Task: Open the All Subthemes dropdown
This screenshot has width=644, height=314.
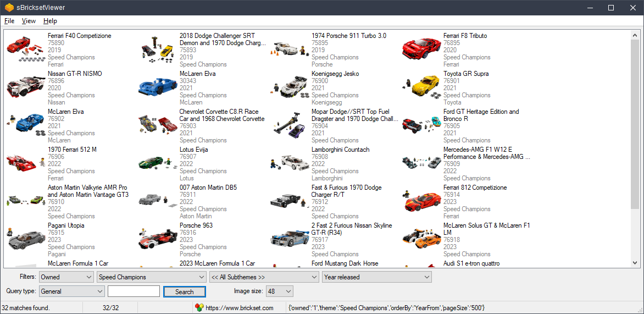Action: coord(264,277)
